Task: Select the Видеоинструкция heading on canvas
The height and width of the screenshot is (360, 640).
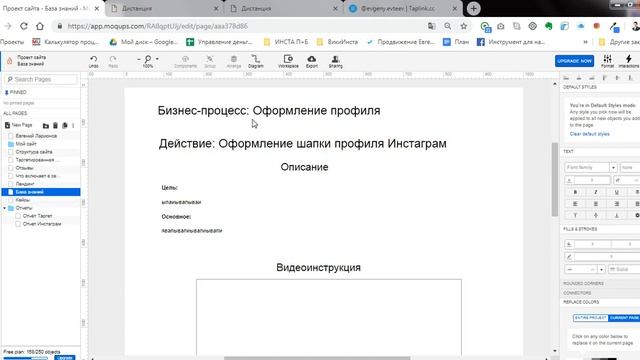Action: pyautogui.click(x=318, y=267)
